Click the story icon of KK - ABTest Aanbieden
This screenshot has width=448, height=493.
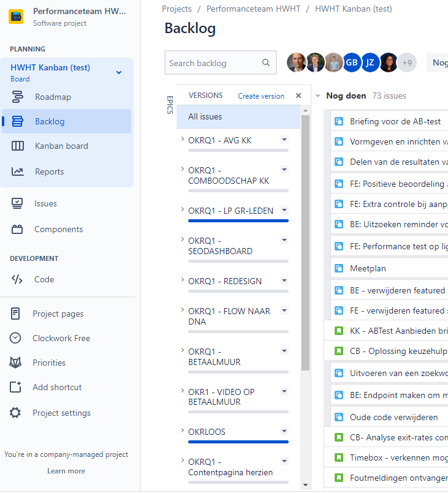pyautogui.click(x=339, y=331)
